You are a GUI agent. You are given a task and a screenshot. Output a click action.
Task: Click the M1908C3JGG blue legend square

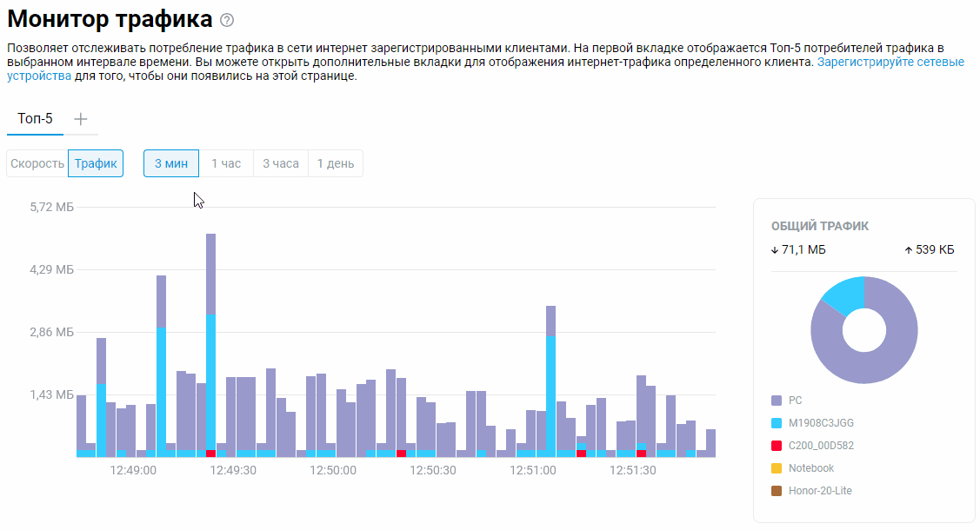pyautogui.click(x=777, y=423)
